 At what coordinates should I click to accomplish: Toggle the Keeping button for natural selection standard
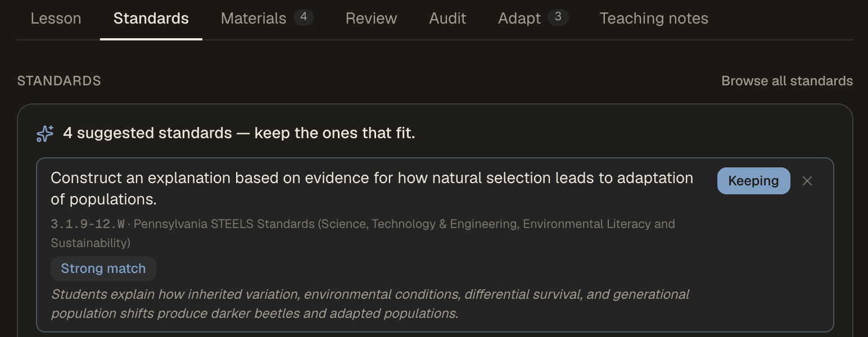[753, 181]
